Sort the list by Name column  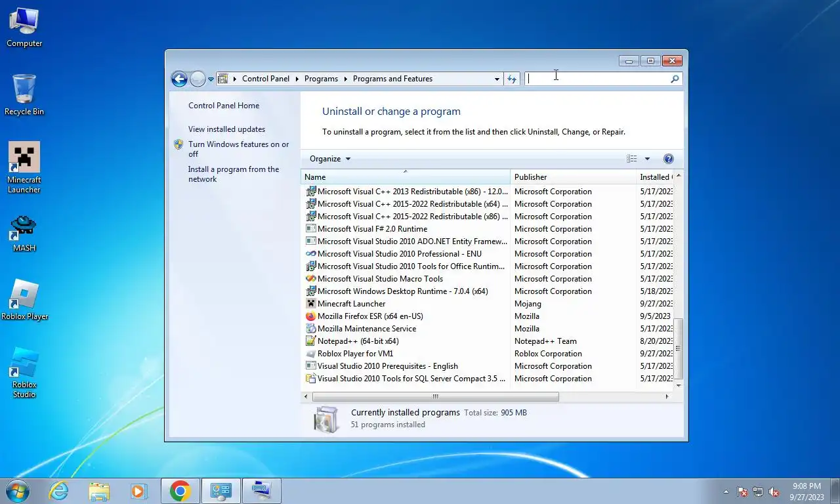point(406,177)
